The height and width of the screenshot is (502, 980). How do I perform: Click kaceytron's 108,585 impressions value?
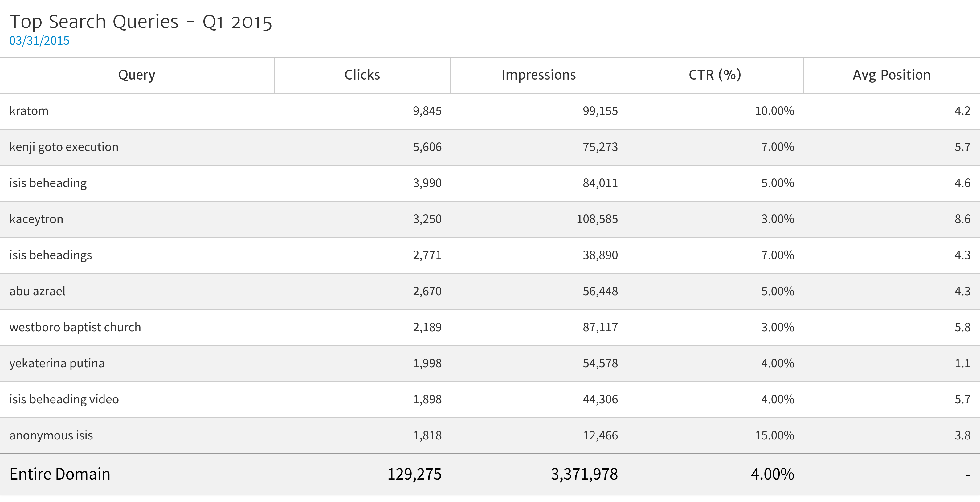[597, 219]
